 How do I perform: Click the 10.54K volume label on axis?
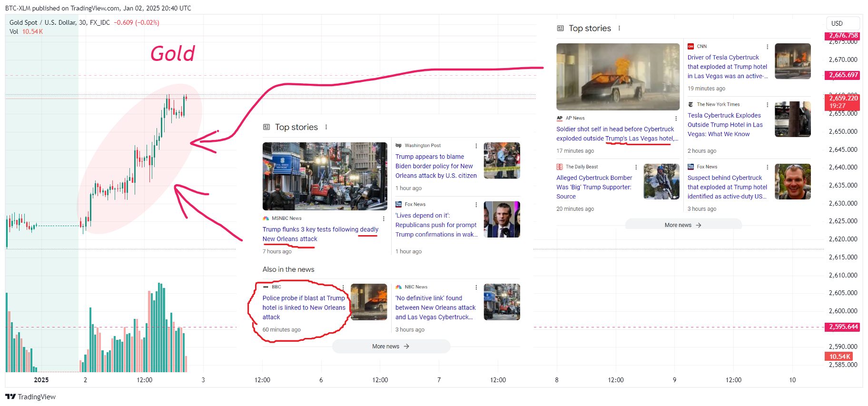pos(838,356)
